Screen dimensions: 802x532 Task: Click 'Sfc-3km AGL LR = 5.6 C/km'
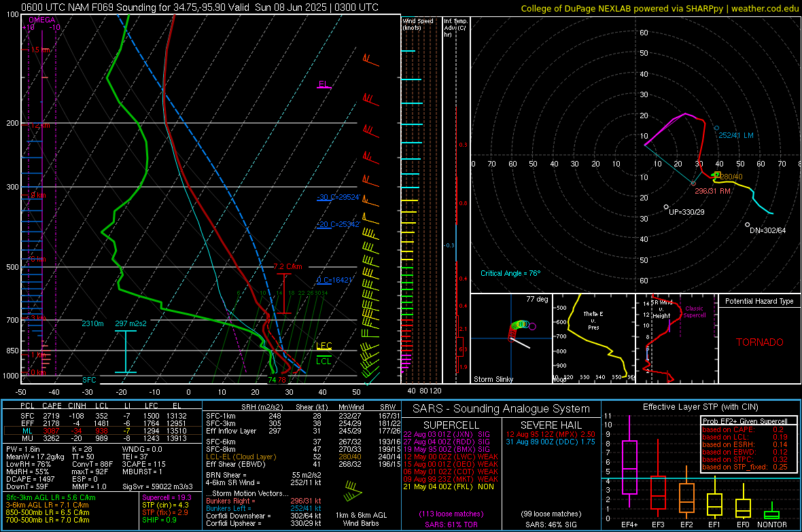point(51,497)
